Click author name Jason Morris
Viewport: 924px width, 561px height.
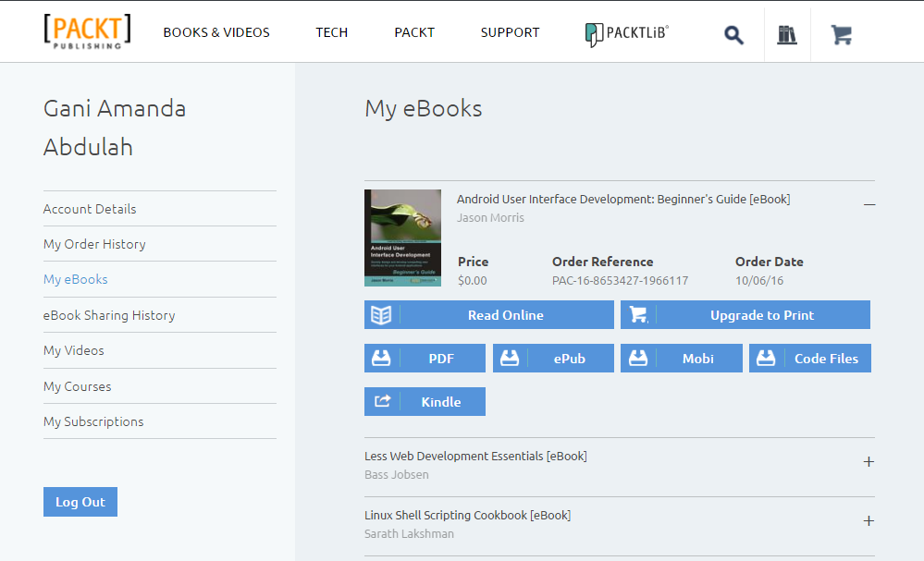click(x=490, y=218)
